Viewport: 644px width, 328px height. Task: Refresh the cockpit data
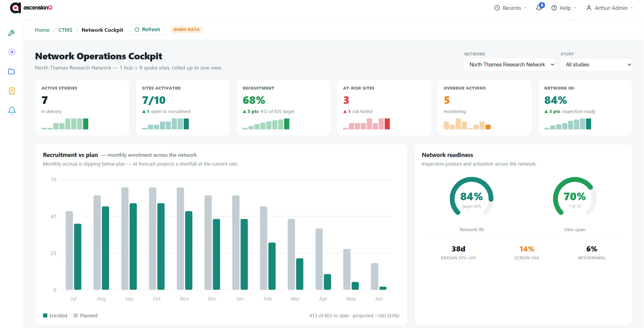(147, 30)
